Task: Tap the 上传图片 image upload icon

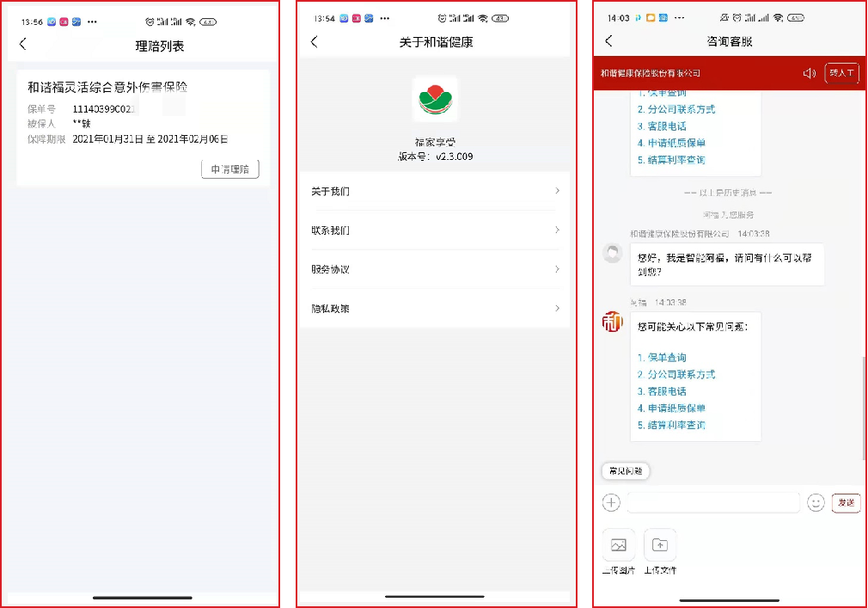Action: 620,544
